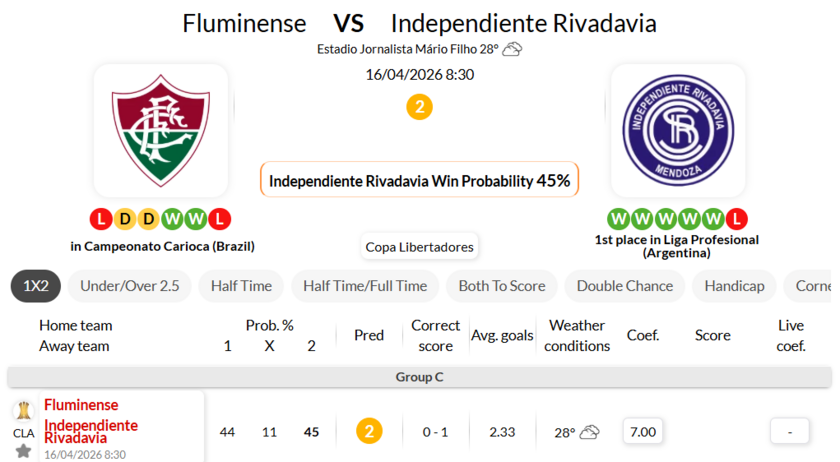Switch to the Under/Over 2.5 tab
This screenshot has height=462, width=840.
(x=130, y=286)
